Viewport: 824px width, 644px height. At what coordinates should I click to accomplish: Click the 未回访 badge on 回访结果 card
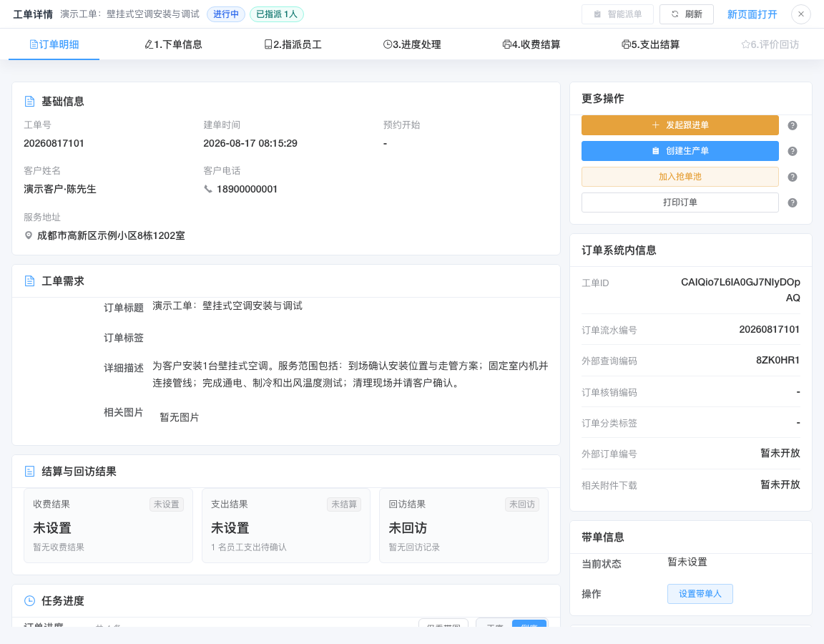[522, 504]
